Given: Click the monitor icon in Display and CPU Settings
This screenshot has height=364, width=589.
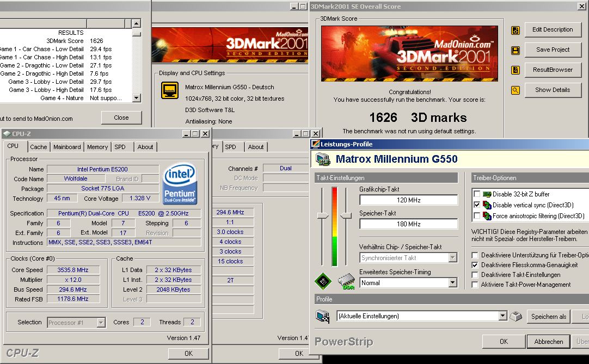Looking at the screenshot, I should click(170, 90).
